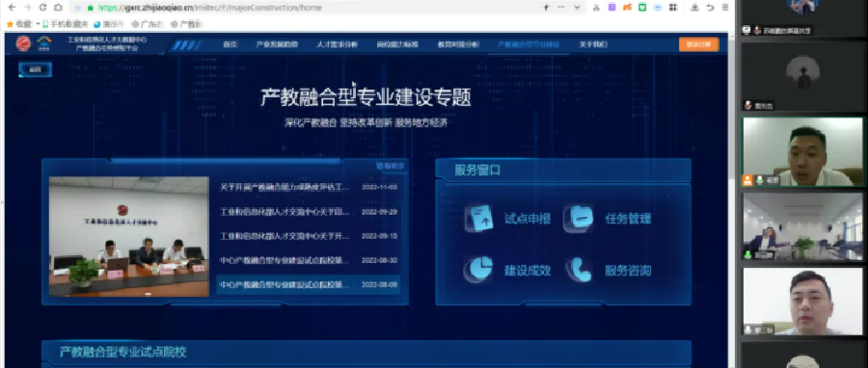Click the microphone icon on conference room tile
The image size is (868, 368).
[x=748, y=254]
